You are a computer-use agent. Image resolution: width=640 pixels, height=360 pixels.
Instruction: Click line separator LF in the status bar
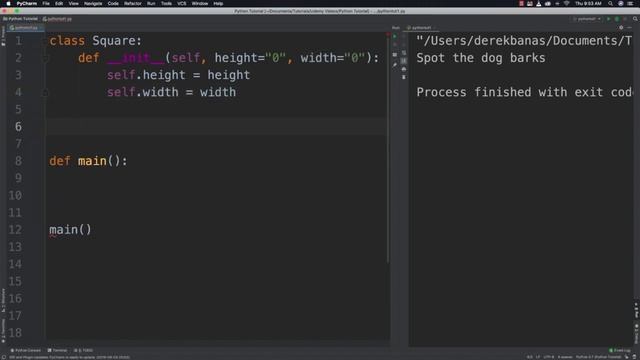(x=538, y=357)
